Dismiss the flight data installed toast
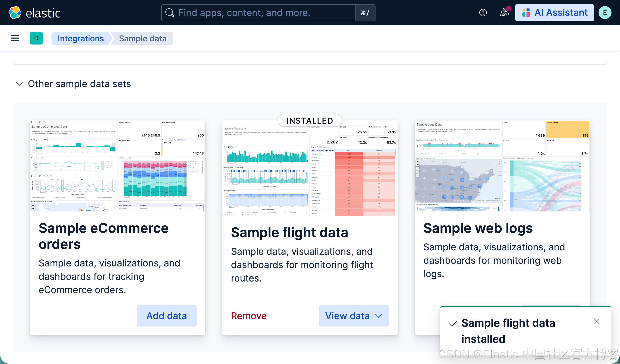The image size is (620, 364). (596, 321)
